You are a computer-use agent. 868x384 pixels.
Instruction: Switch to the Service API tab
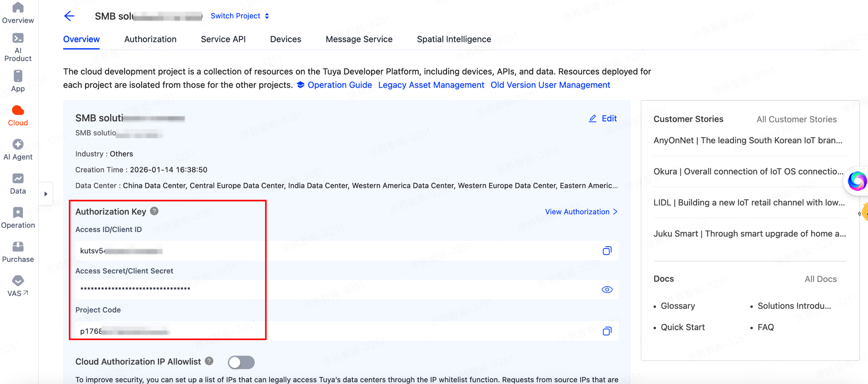coord(223,39)
